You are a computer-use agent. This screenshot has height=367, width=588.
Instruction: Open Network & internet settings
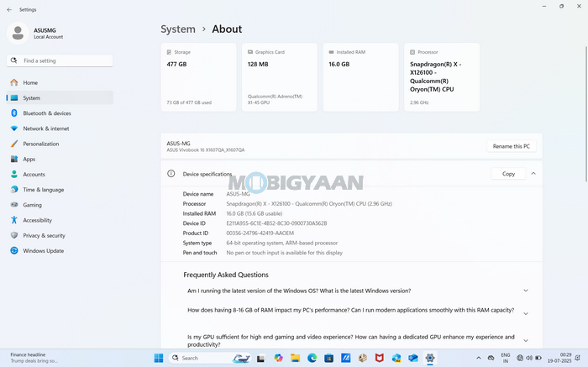60,128
